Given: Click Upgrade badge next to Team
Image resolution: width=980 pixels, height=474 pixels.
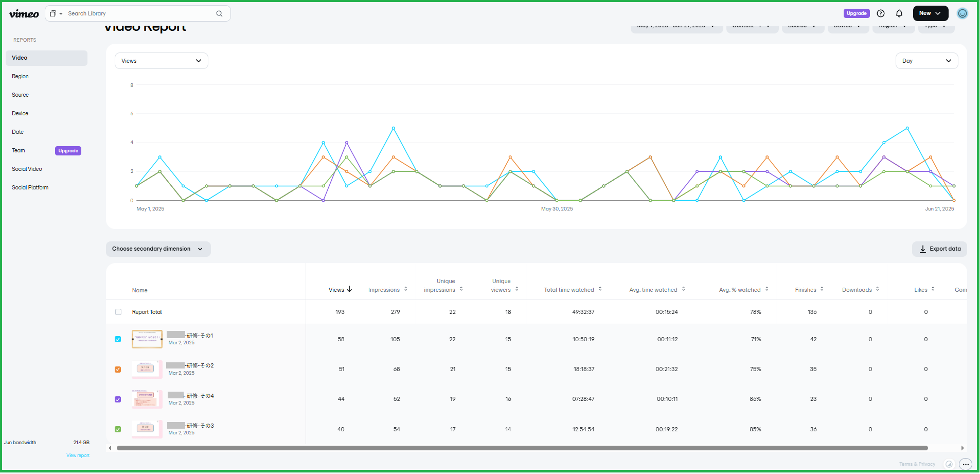Looking at the screenshot, I should point(68,151).
